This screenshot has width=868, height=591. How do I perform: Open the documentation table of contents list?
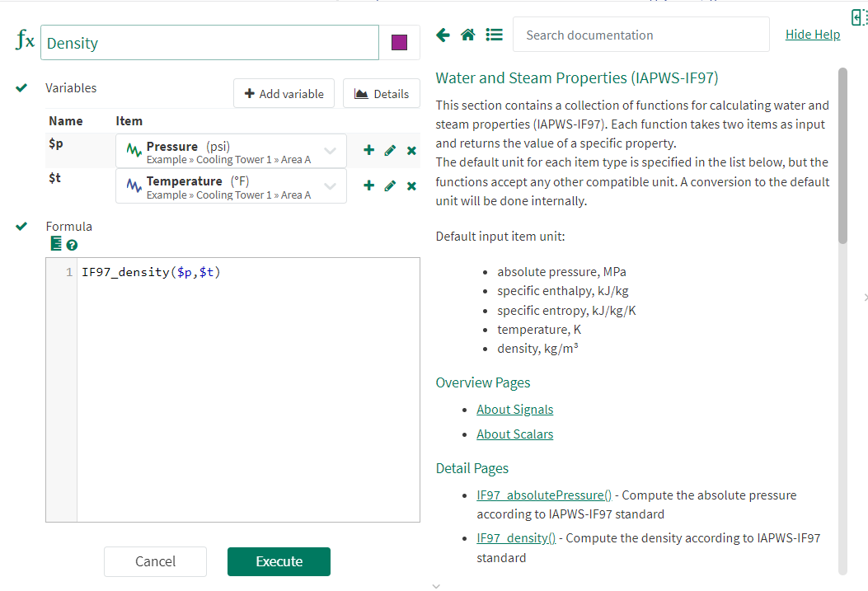point(494,35)
